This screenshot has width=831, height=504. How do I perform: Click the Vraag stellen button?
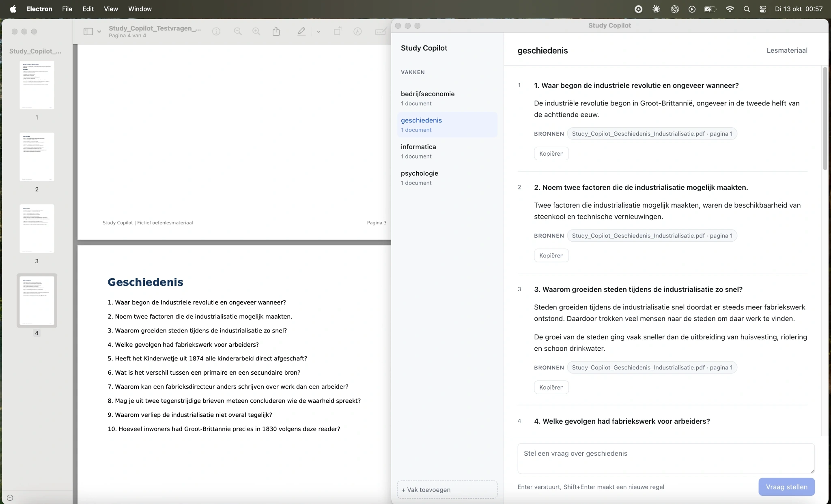[x=786, y=487]
